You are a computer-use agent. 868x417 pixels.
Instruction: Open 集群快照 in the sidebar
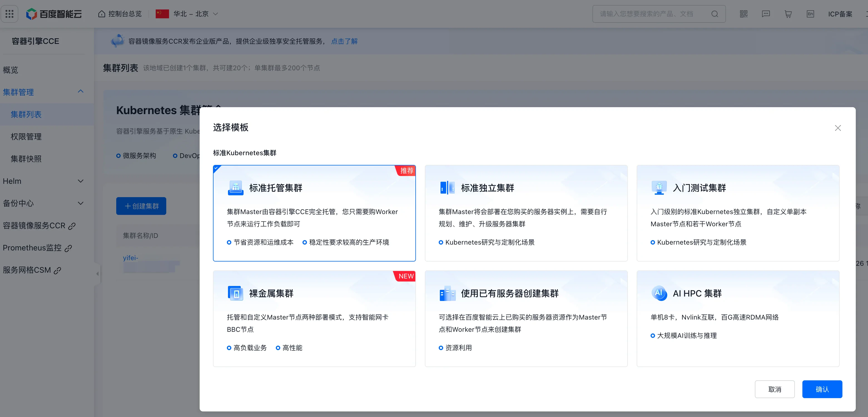[26, 159]
